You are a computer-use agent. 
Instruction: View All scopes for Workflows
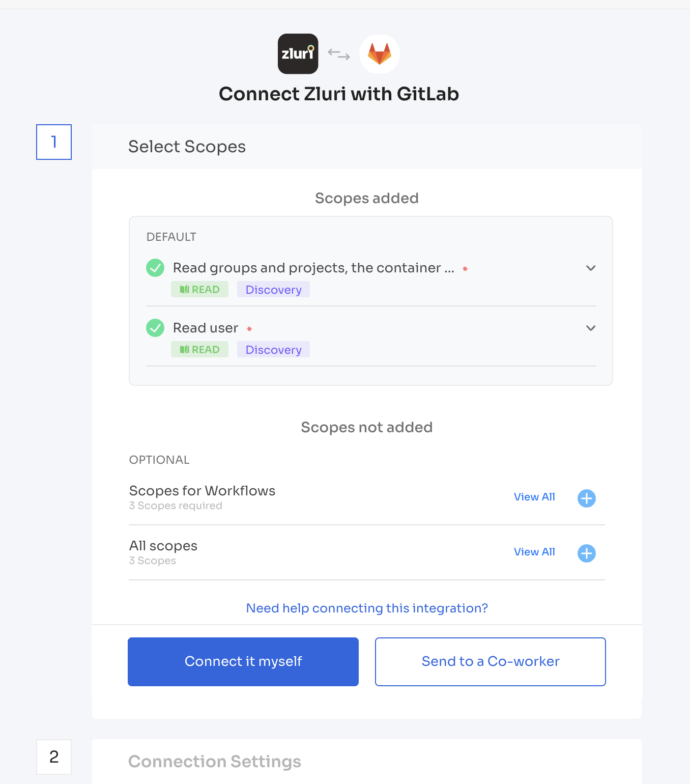(534, 497)
